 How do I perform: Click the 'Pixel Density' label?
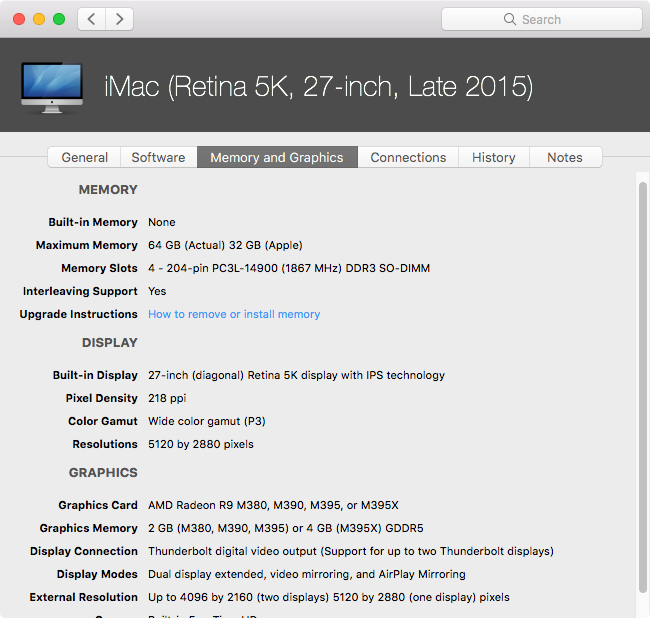click(102, 398)
